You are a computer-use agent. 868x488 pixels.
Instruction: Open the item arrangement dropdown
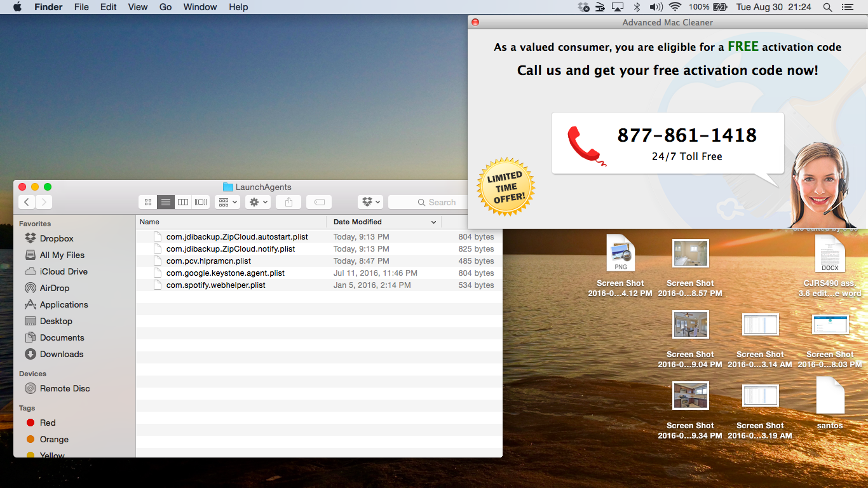tap(227, 202)
